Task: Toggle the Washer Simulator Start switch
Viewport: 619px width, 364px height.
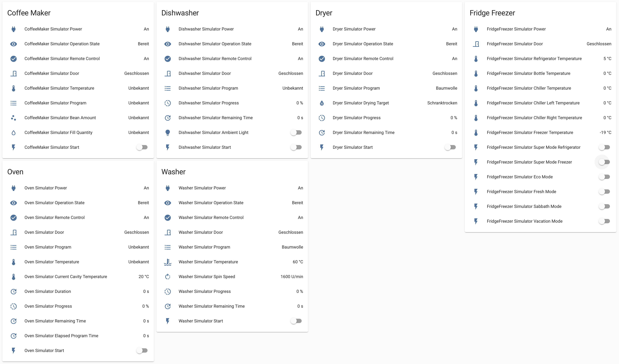Action: [296, 321]
